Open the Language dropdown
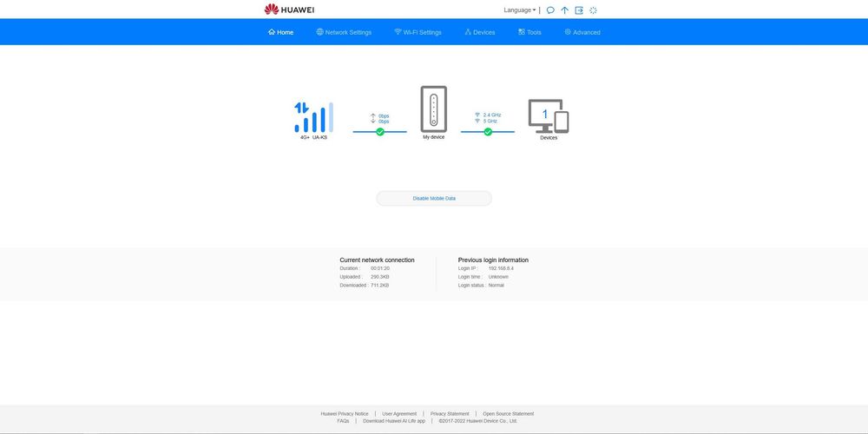 tap(519, 10)
